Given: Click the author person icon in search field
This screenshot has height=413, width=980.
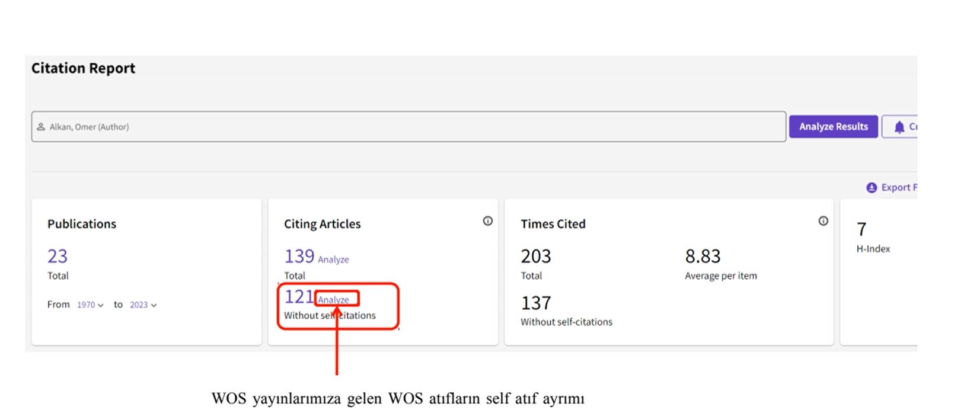Looking at the screenshot, I should [x=41, y=127].
